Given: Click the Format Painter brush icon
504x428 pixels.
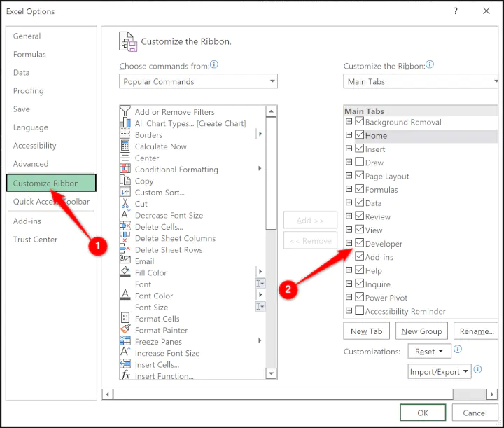Looking at the screenshot, I should pos(125,329).
